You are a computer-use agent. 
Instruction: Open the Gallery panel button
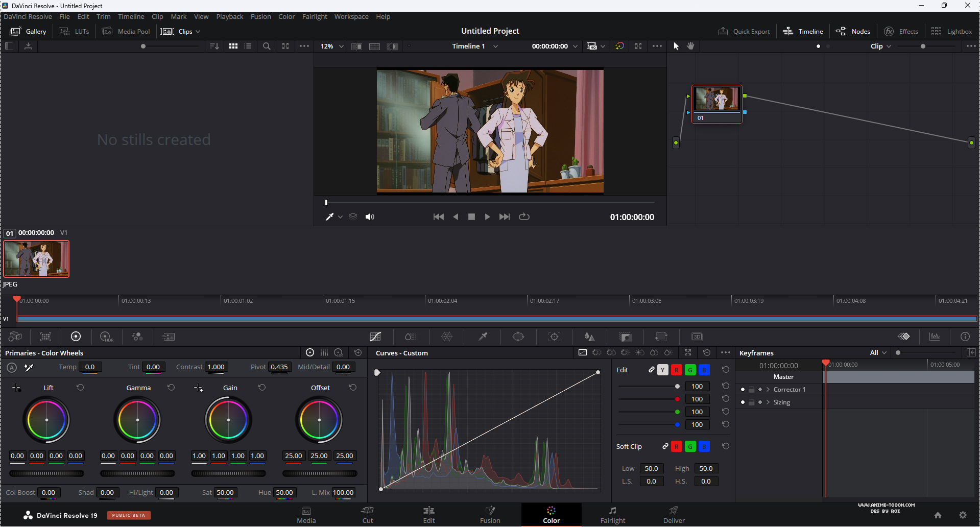tap(29, 31)
